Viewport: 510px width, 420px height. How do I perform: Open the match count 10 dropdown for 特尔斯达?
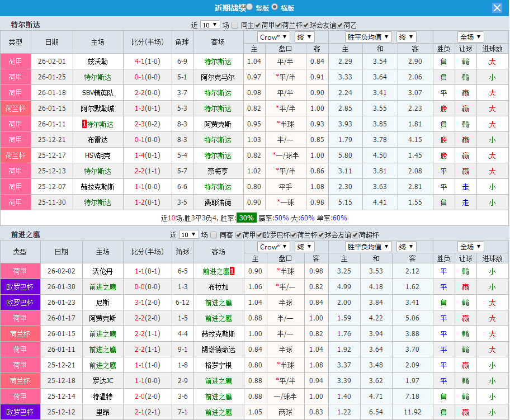click(x=209, y=25)
